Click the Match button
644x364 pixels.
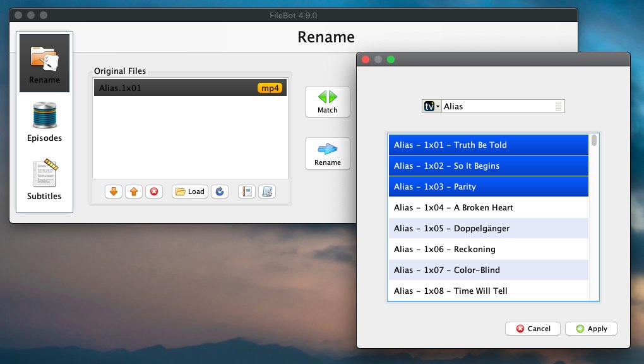pos(327,102)
